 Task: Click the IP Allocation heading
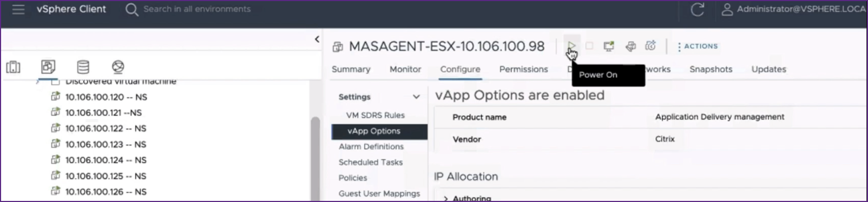click(466, 177)
